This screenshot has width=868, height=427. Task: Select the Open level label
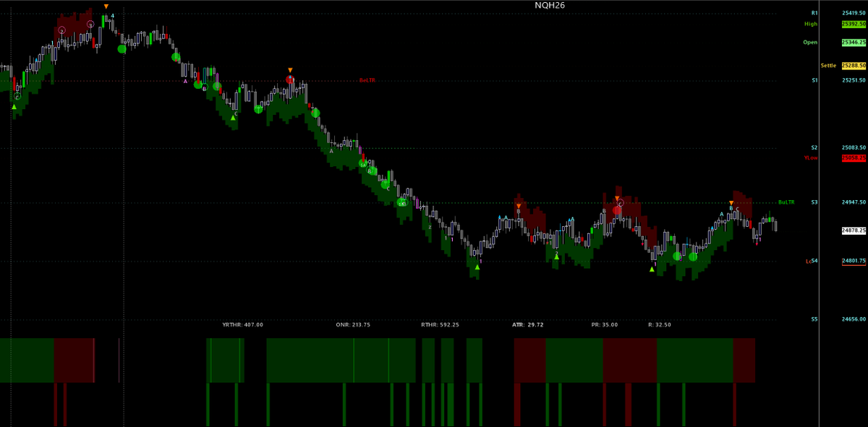(810, 42)
